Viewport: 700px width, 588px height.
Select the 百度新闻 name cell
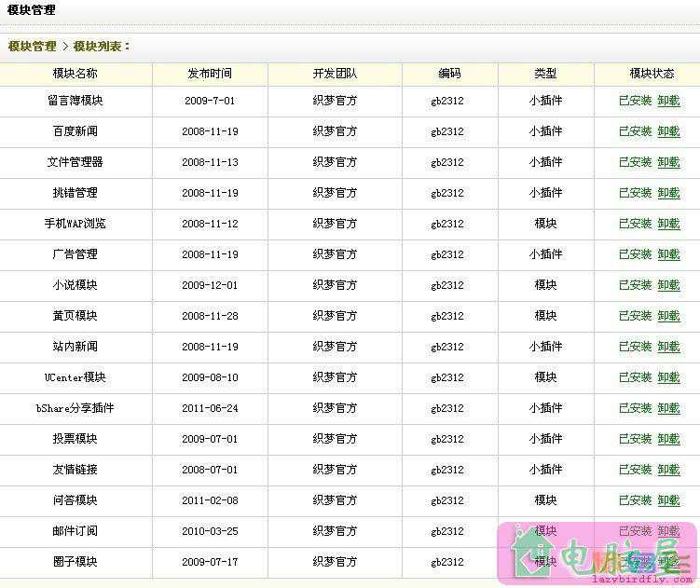click(x=75, y=131)
